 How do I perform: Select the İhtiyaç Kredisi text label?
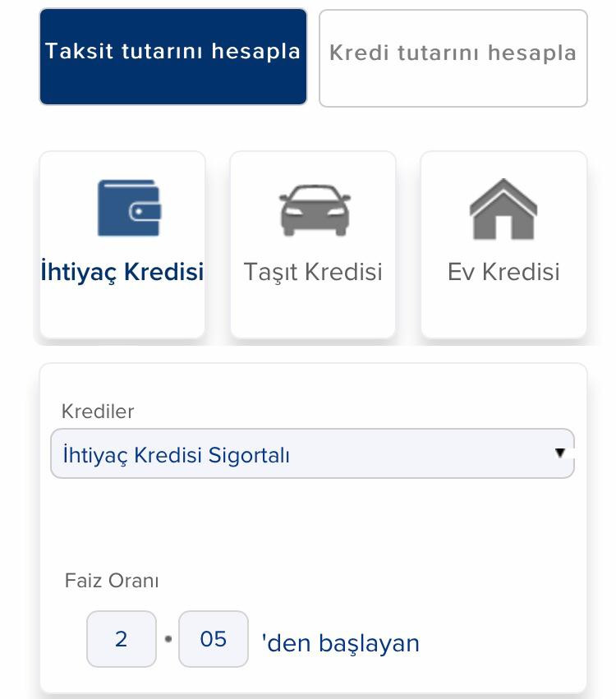click(122, 272)
